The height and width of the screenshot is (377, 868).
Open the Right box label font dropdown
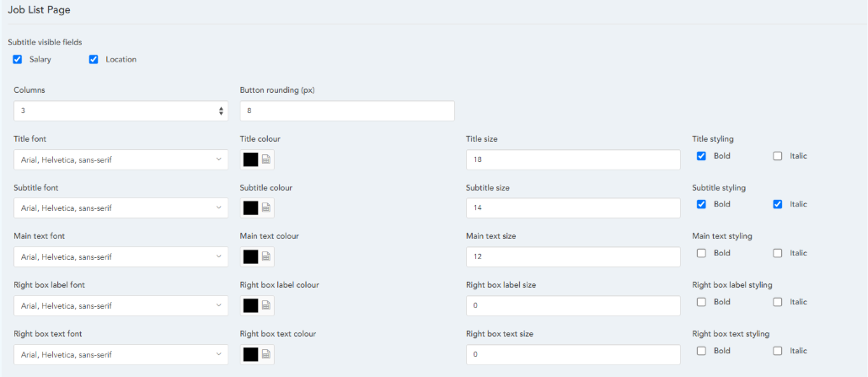coord(121,305)
